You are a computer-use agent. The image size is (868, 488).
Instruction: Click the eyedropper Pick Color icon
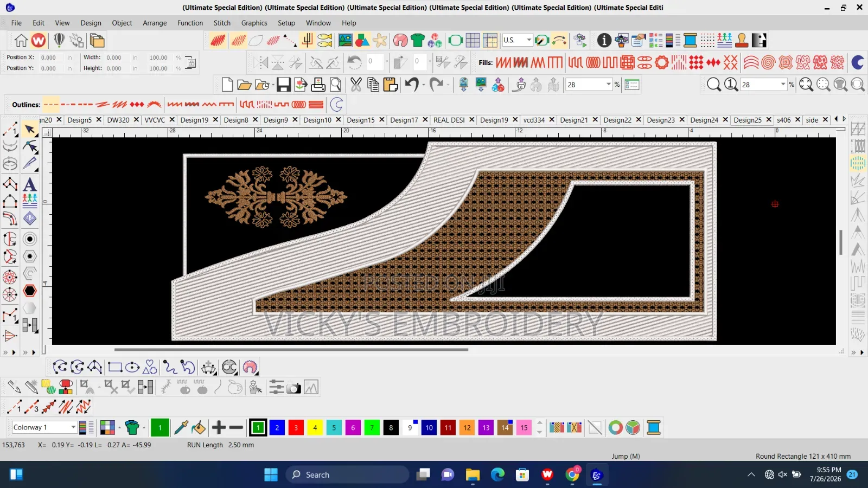[181, 427]
